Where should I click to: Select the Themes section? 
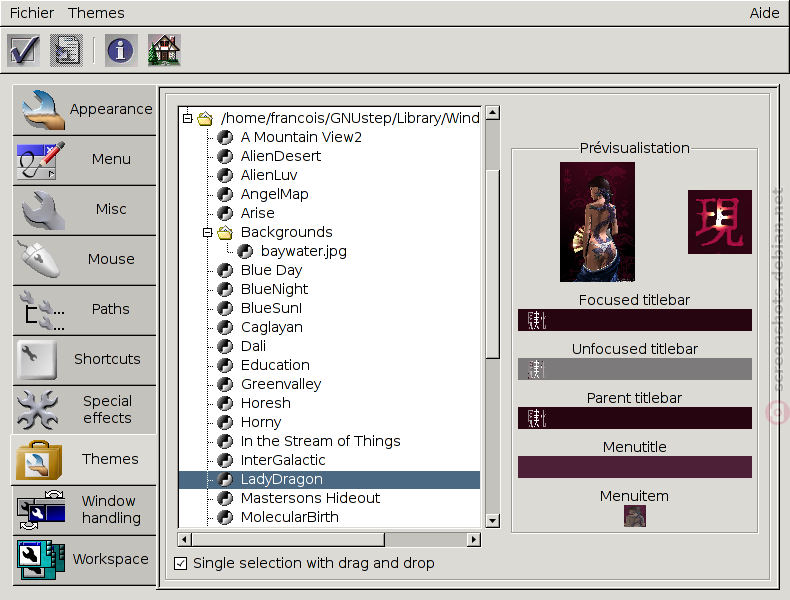click(84, 459)
